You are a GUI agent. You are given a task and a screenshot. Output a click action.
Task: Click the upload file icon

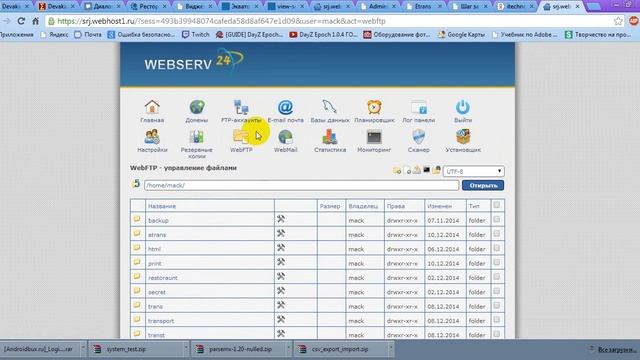click(417, 170)
